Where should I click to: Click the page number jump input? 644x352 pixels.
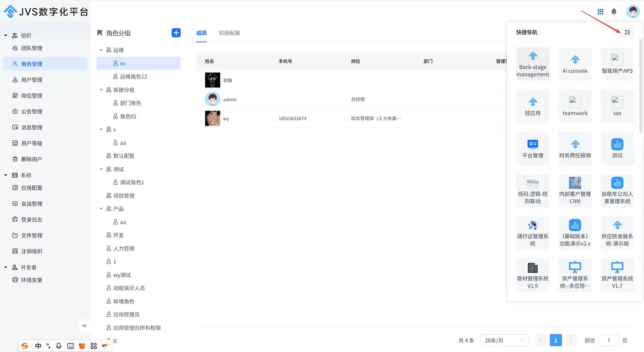(x=609, y=340)
